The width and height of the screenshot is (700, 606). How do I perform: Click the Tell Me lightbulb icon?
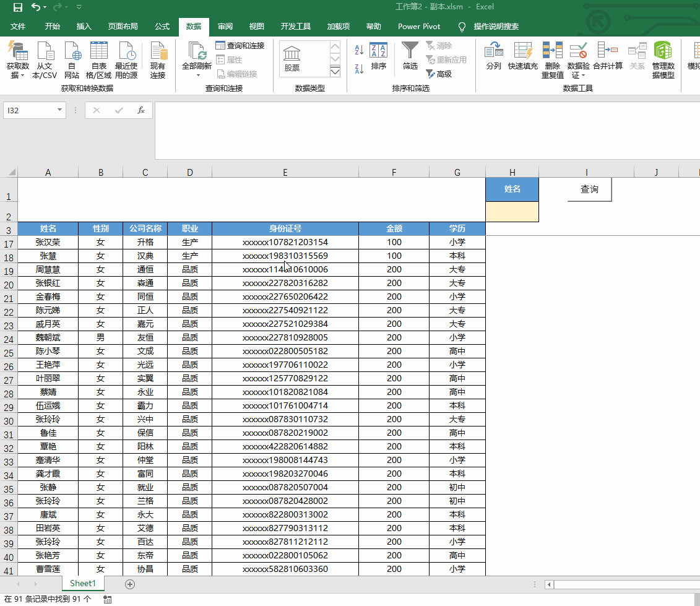[x=462, y=27]
